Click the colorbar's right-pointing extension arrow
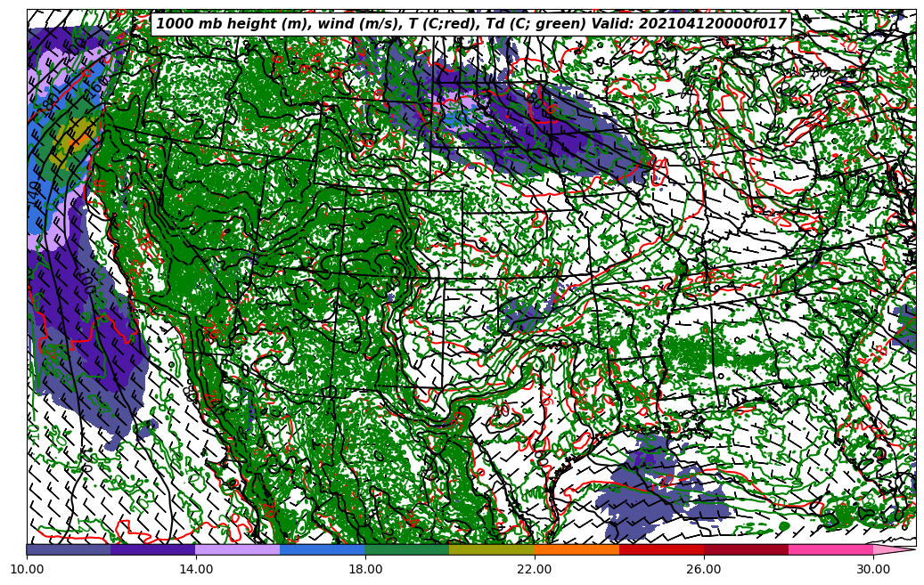 893,550
